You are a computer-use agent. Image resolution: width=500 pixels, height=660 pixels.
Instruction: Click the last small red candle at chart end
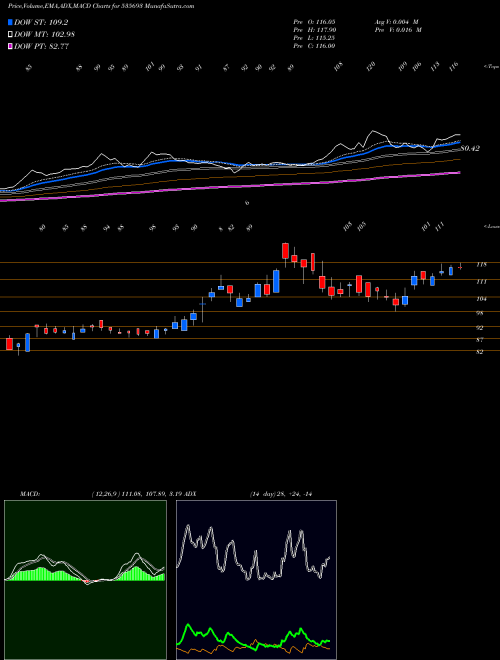(x=460, y=267)
